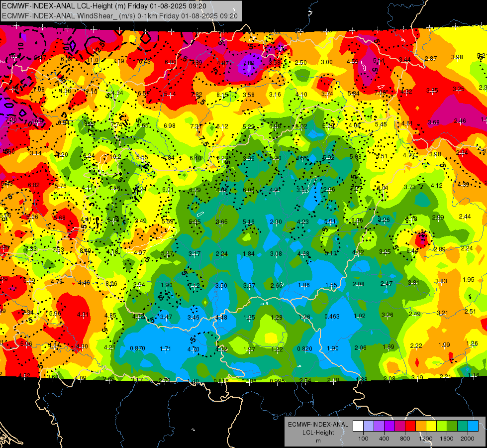The width and height of the screenshot is (487, 448).
Task: Click the header line 'ECMWF-INDEX-ANAL LCL-Height (m)'
Action: coord(63,6)
